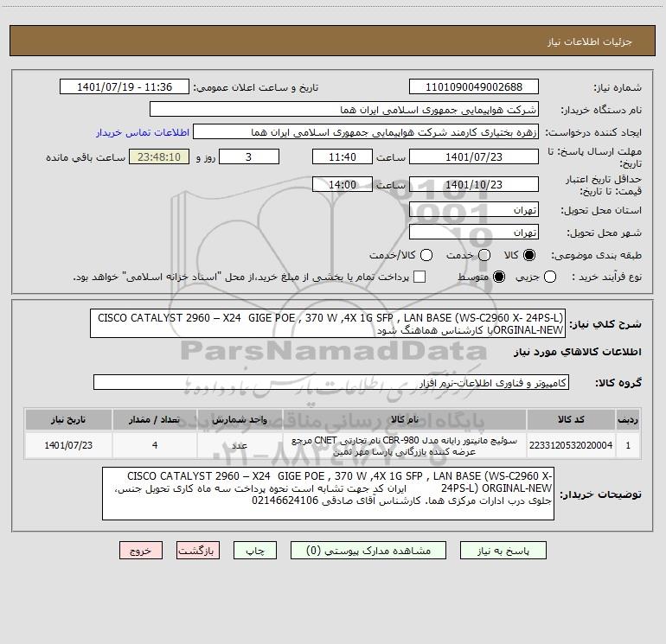Click the خروج exit button

click(141, 551)
